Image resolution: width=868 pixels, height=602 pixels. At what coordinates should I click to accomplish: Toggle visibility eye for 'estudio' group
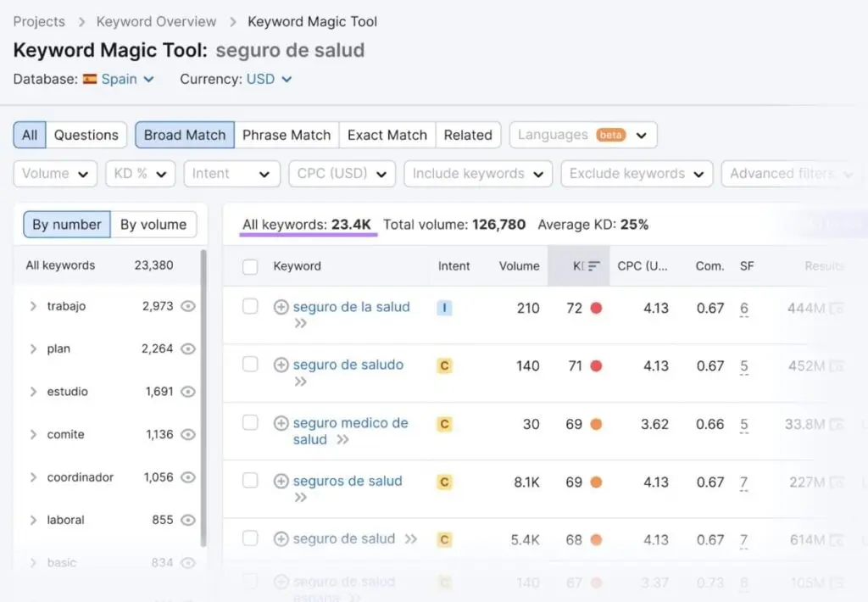188,392
